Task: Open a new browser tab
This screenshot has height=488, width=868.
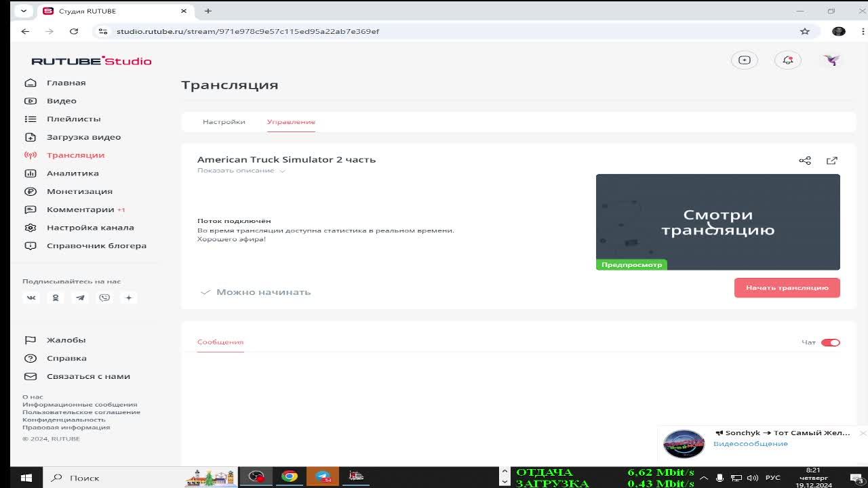Action: coord(208,11)
